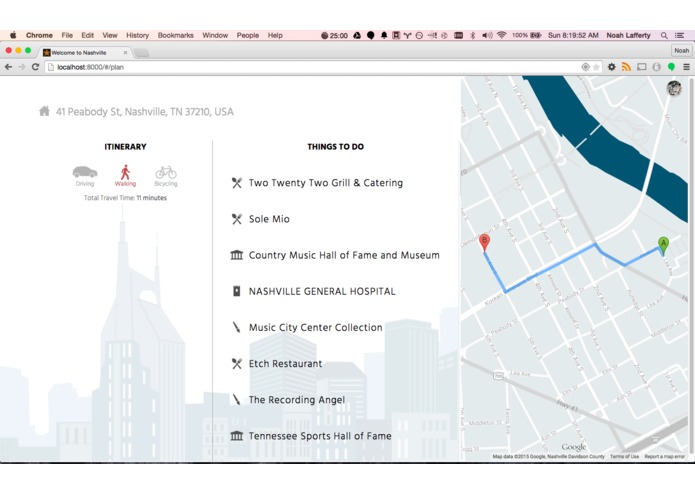Open Etch Restaurant entry
This screenshot has height=494, width=695.
pos(285,364)
